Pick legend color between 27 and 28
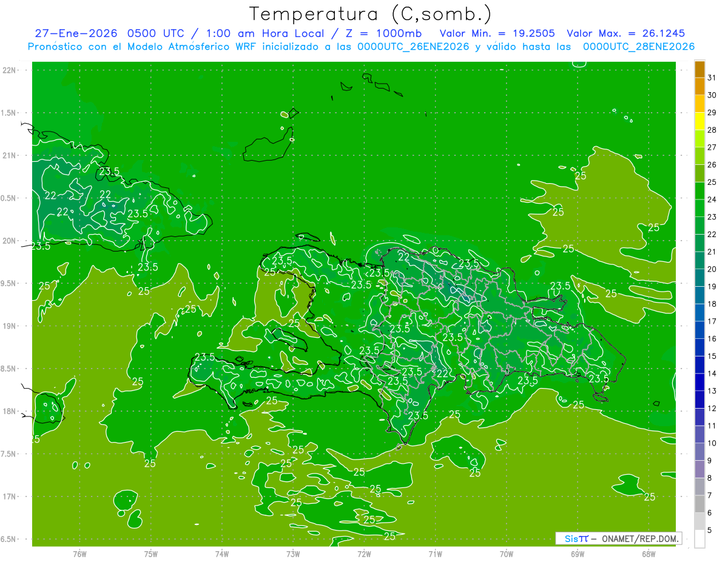Image resolution: width=728 pixels, height=562 pixels. click(699, 138)
